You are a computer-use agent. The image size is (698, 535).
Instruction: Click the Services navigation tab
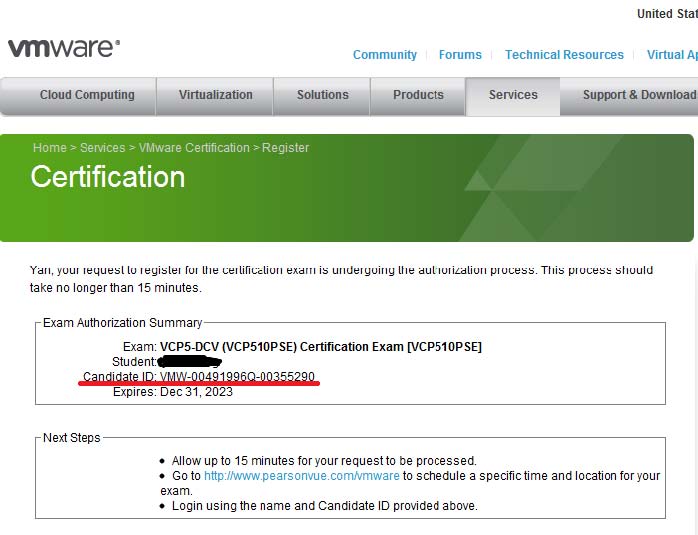point(513,95)
